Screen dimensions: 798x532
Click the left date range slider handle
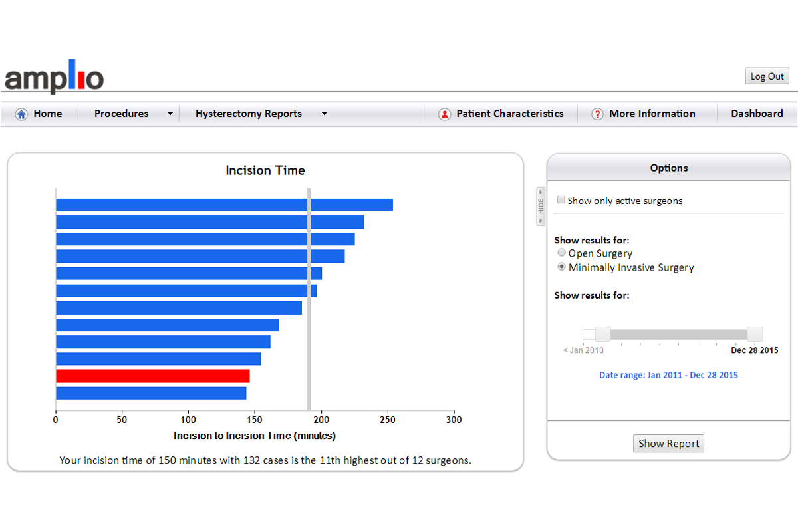(x=602, y=334)
